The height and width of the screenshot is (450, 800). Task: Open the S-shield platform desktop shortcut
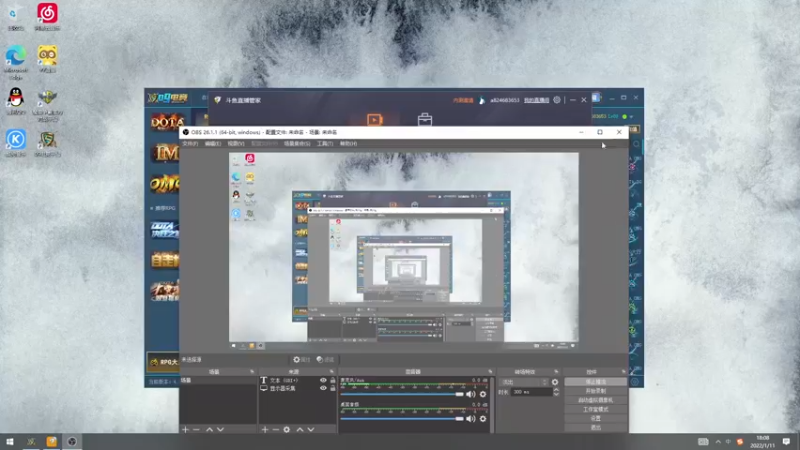(47, 143)
